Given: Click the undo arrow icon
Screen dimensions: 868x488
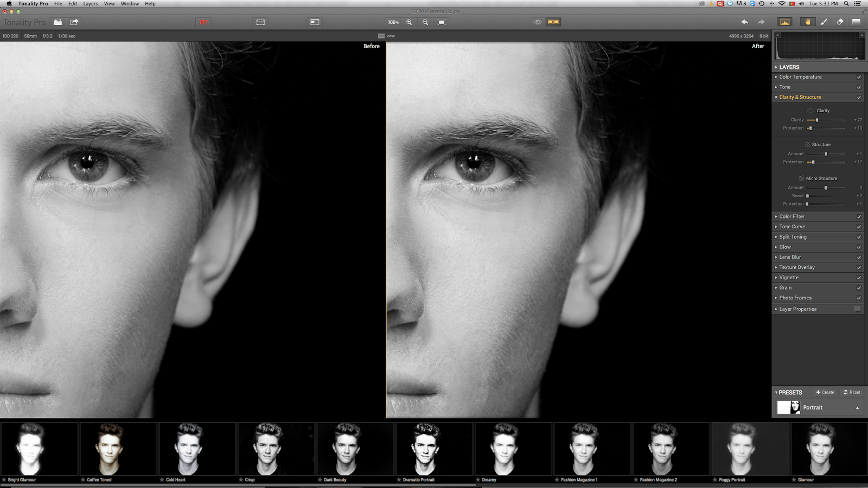Looking at the screenshot, I should tap(744, 22).
